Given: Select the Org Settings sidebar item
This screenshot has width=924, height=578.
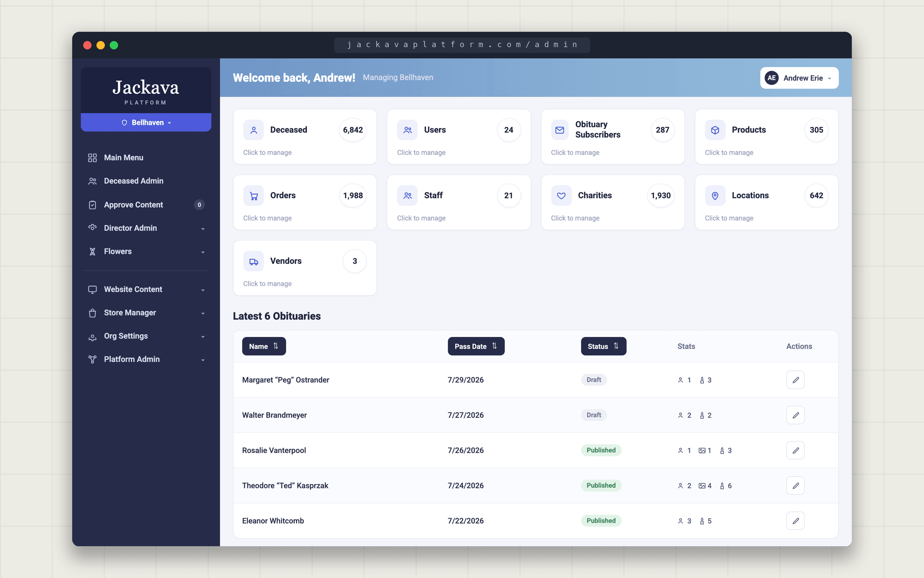Looking at the screenshot, I should (146, 336).
